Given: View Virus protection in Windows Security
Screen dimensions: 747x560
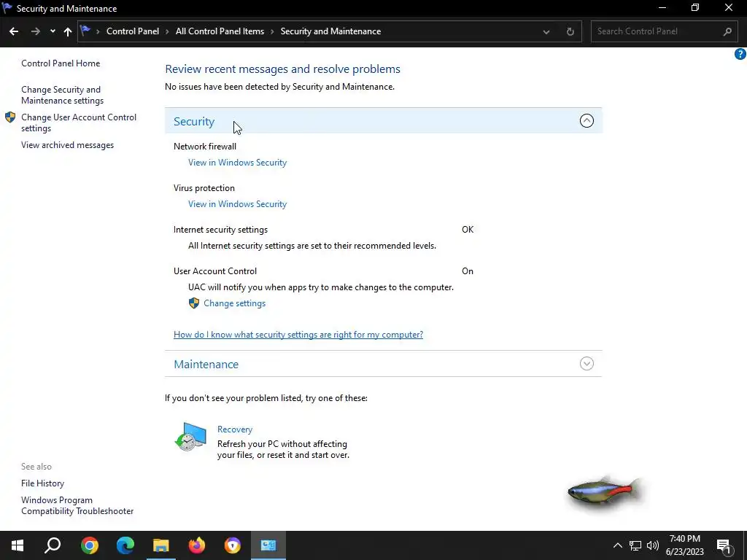Looking at the screenshot, I should point(237,204).
